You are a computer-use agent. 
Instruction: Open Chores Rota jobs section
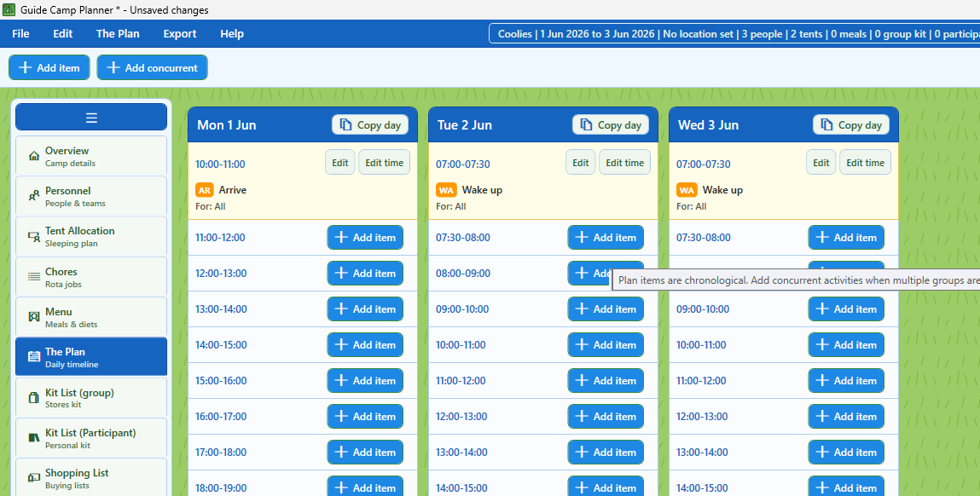(x=91, y=276)
